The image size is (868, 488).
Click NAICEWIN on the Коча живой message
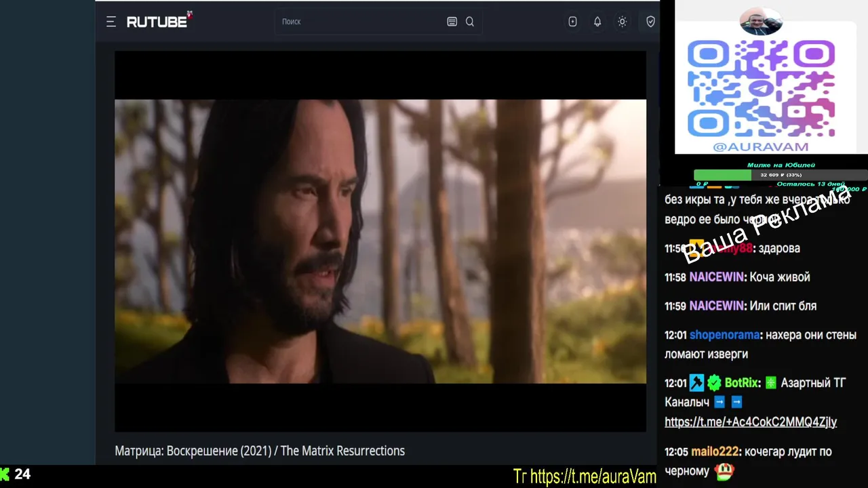[716, 277]
